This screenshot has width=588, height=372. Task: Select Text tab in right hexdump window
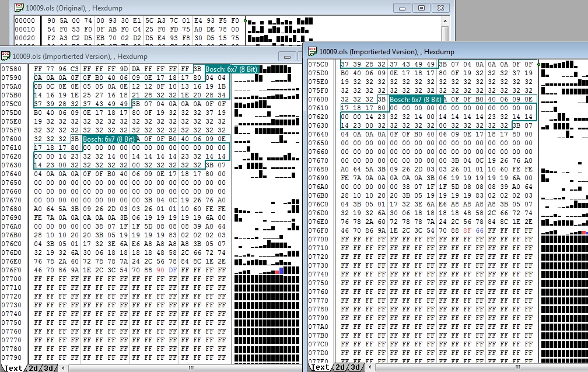[x=320, y=367]
